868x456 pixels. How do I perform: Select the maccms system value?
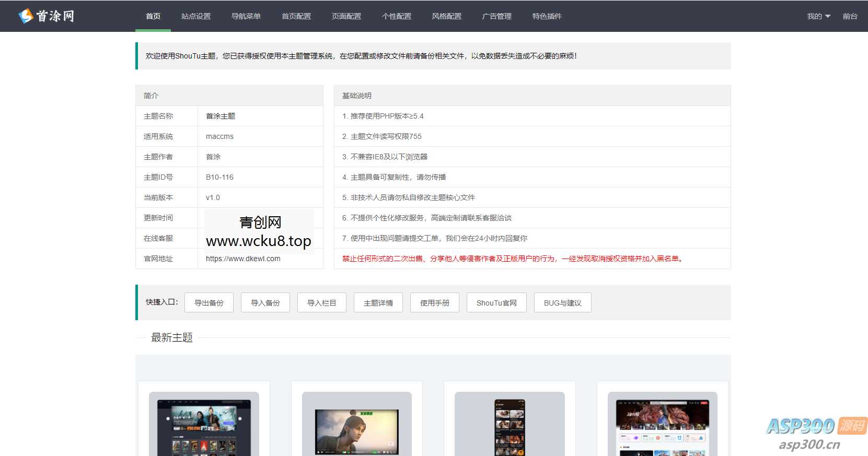pyautogui.click(x=219, y=136)
